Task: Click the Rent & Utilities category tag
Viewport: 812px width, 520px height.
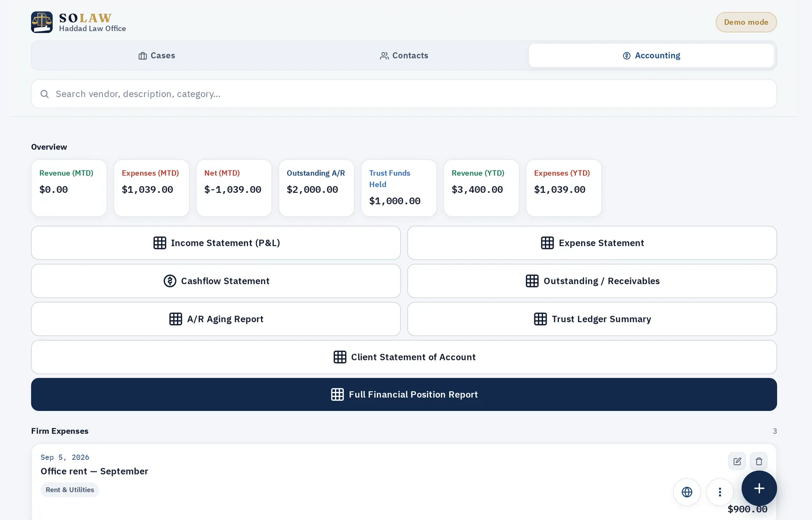Action: pos(70,490)
